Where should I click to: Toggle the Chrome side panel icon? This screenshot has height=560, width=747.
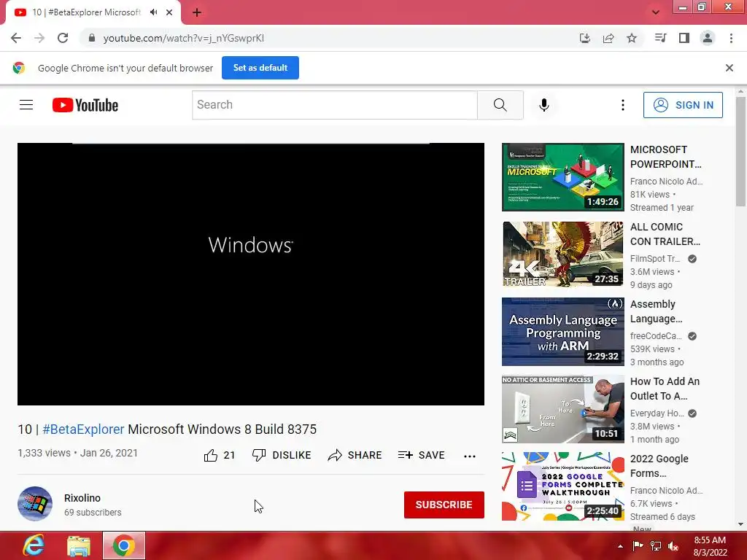684,38
